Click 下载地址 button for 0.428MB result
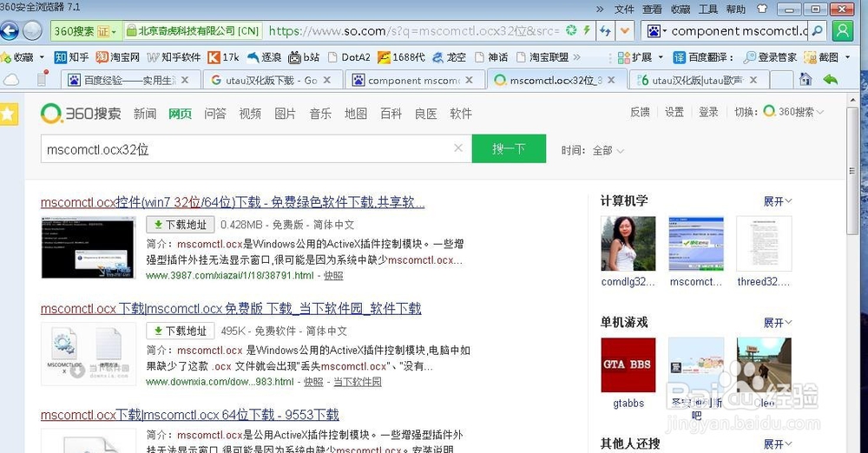The width and height of the screenshot is (868, 453). [181, 225]
